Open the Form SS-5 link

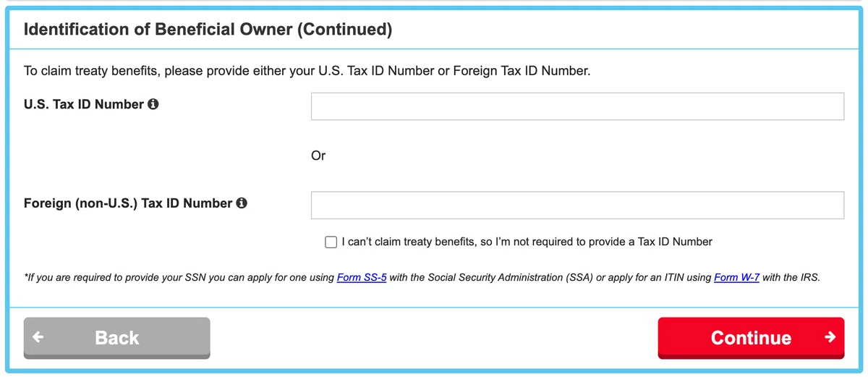(362, 277)
